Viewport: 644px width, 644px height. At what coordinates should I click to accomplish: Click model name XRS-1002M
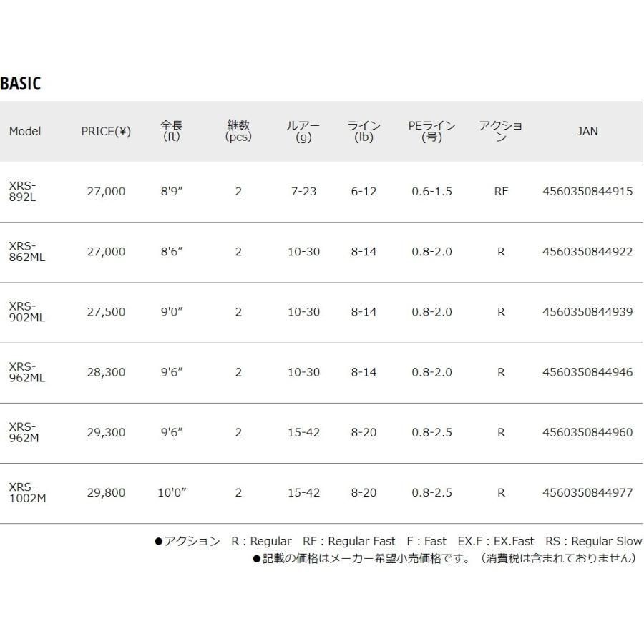[x=26, y=492]
